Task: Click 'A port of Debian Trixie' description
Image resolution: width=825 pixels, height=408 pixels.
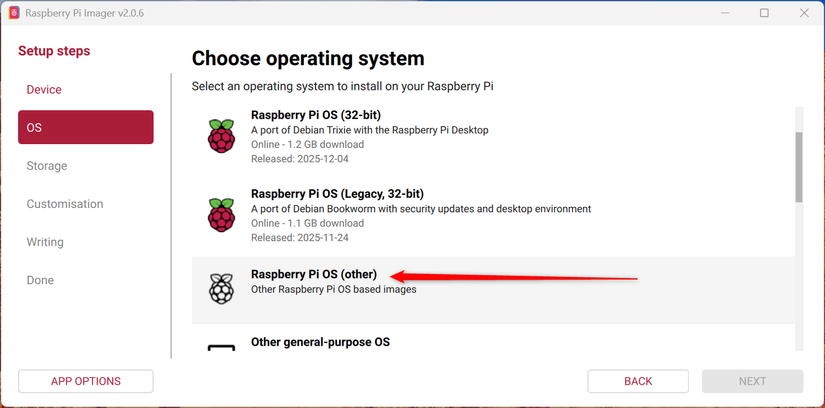Action: [370, 130]
